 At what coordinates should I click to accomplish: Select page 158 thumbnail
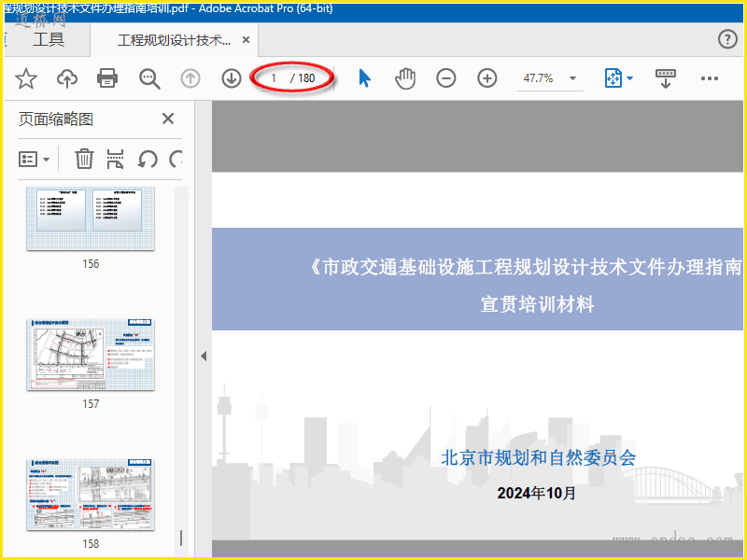point(91,495)
